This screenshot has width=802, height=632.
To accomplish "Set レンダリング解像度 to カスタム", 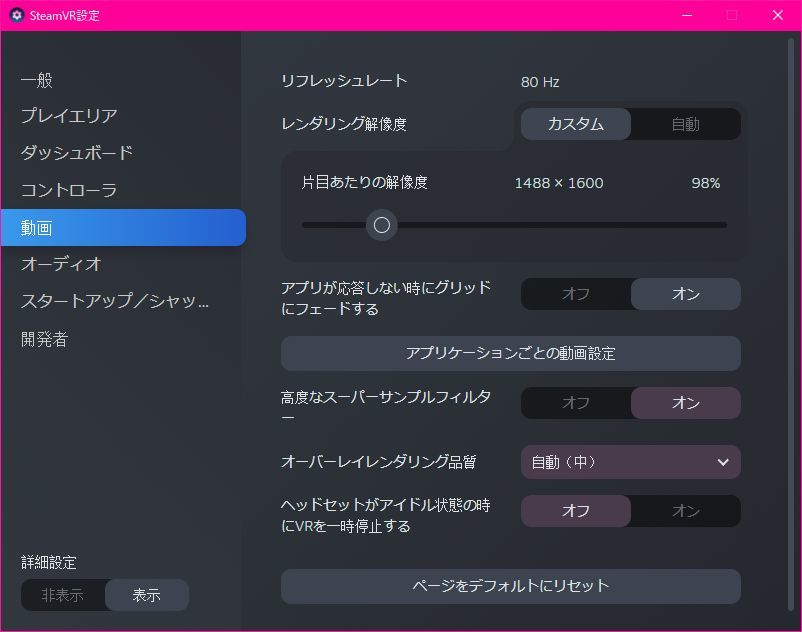I will (x=575, y=124).
